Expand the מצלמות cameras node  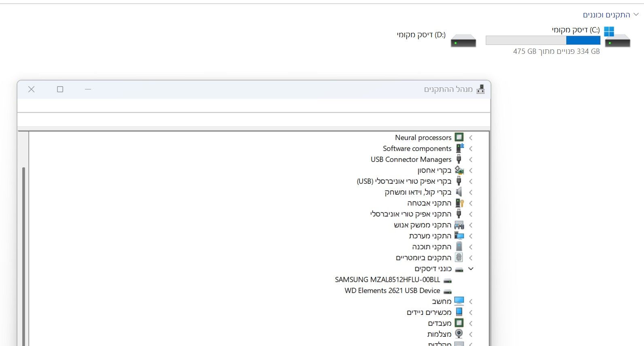[471, 334]
